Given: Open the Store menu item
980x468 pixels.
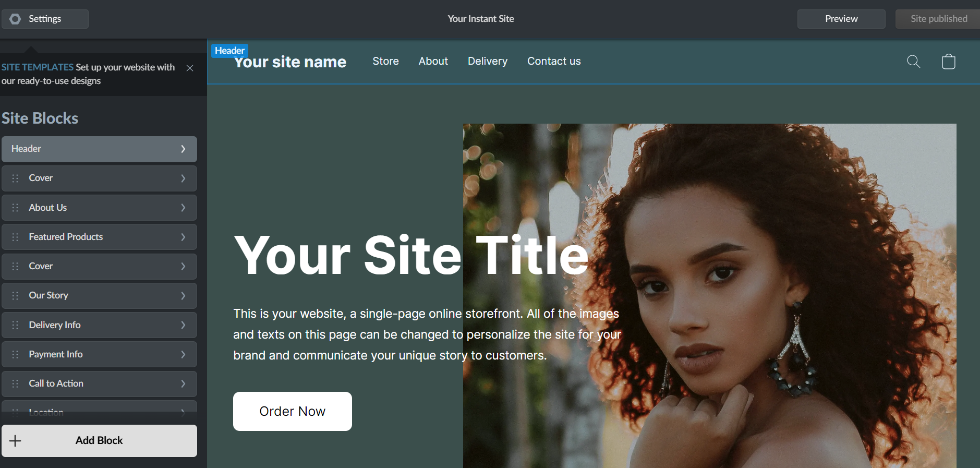Looking at the screenshot, I should pos(385,61).
